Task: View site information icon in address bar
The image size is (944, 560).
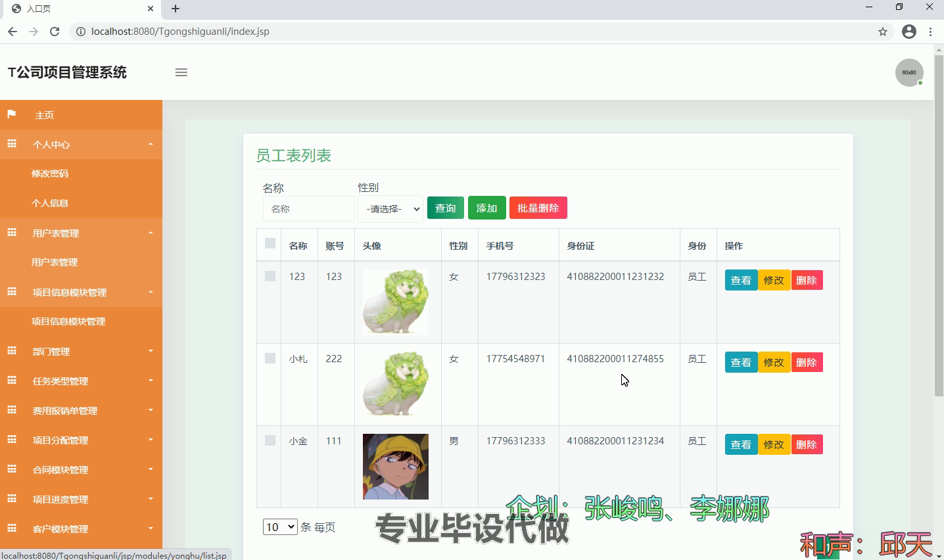Action: [80, 32]
